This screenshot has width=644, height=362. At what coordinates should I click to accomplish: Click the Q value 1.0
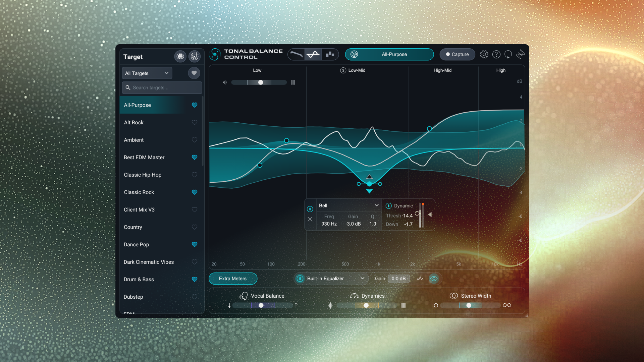coord(373,224)
